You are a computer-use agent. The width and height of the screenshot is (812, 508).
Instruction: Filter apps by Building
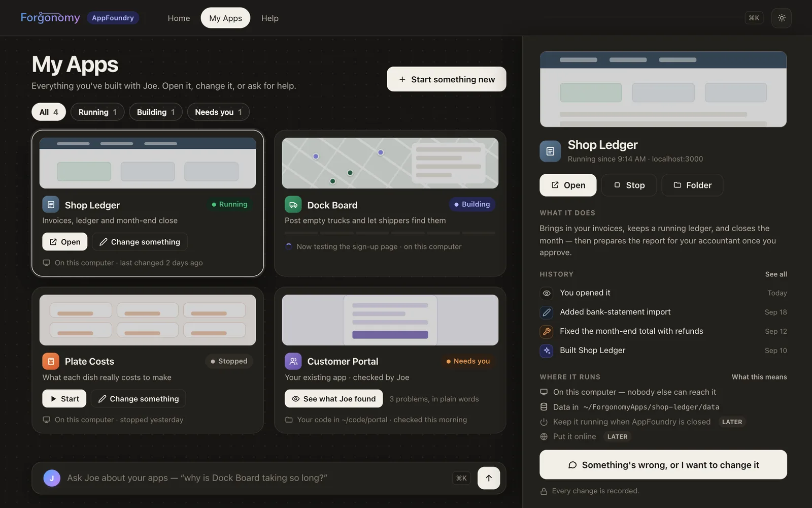pyautogui.click(x=156, y=112)
